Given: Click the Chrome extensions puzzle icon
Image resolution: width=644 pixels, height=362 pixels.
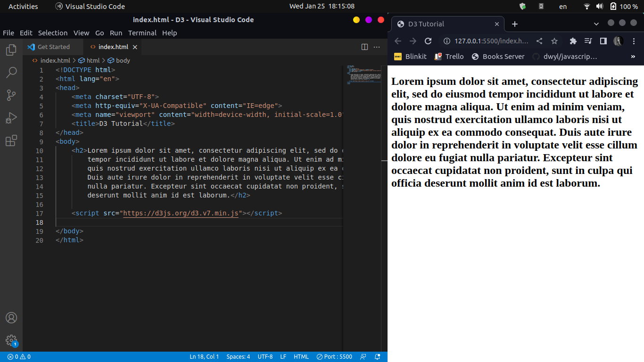Looking at the screenshot, I should coord(572,41).
